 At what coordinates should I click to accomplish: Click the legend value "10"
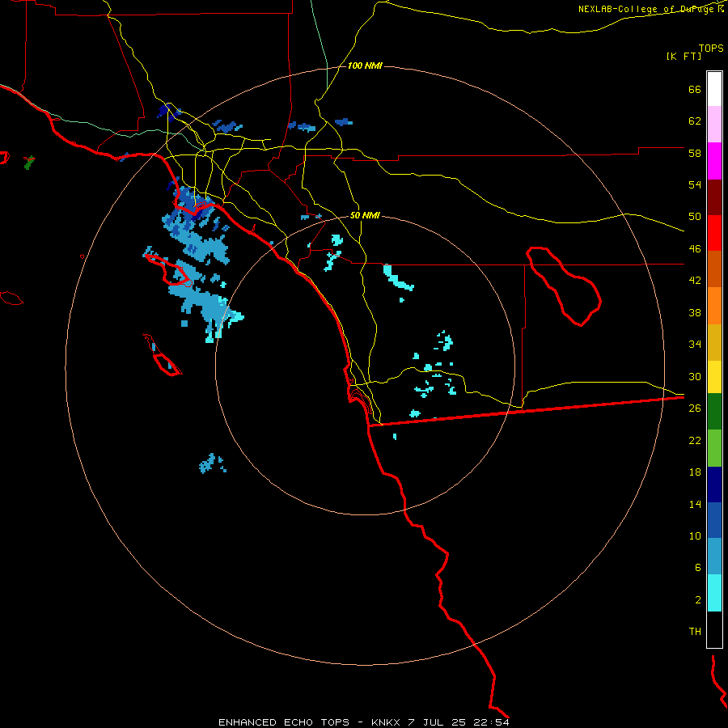pyautogui.click(x=695, y=535)
